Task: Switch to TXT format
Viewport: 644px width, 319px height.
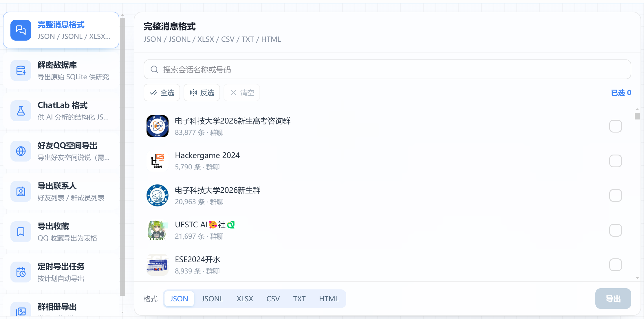Action: (x=299, y=299)
